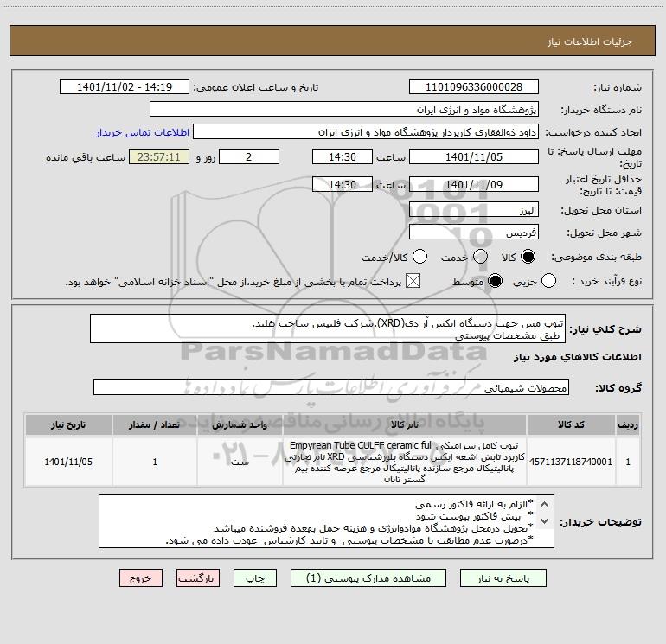Click the ردیف column header
666x644 pixels.
point(628,424)
